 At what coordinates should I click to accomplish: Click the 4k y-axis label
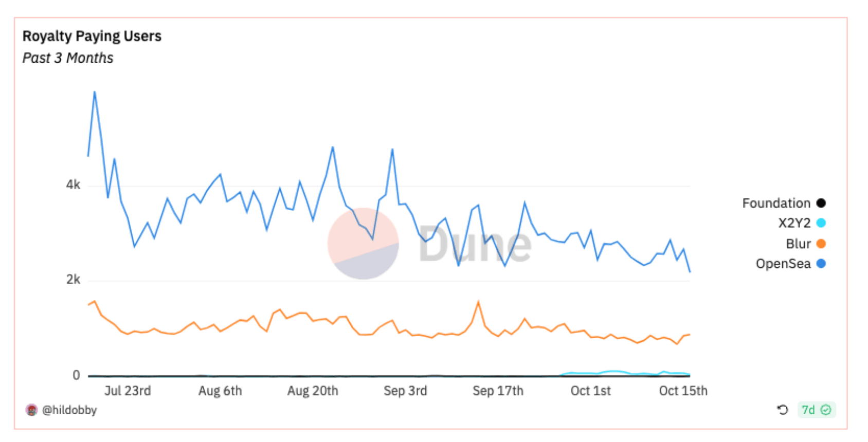point(73,185)
